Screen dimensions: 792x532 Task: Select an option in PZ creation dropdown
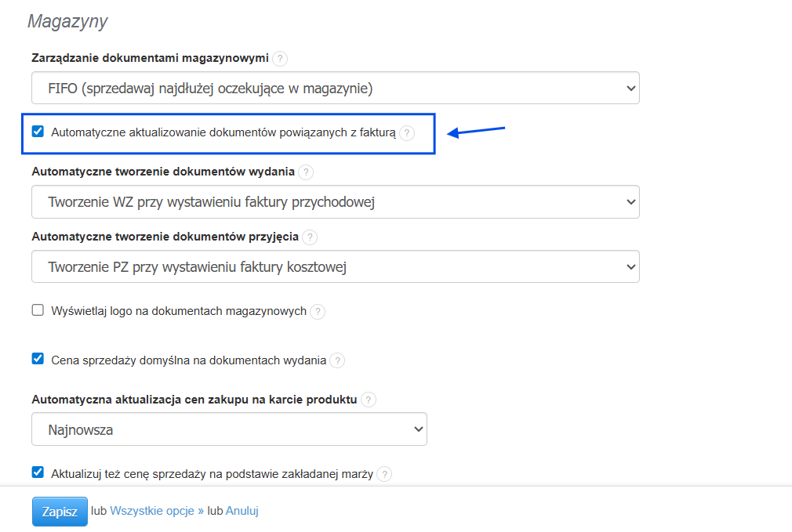(335, 266)
